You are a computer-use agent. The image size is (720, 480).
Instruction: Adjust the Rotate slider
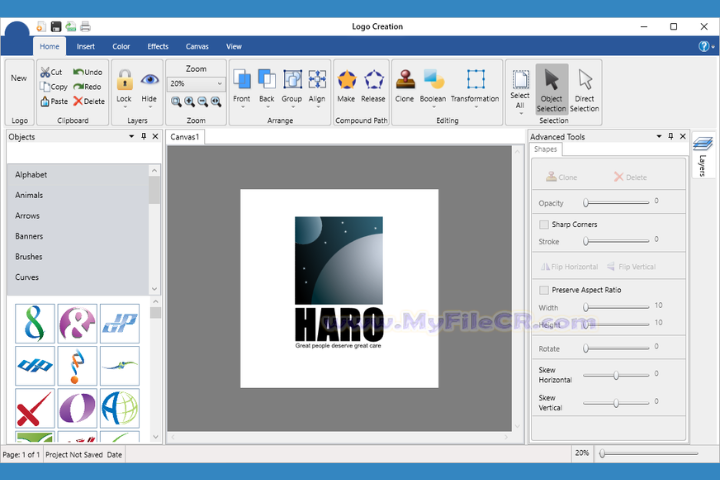(x=617, y=348)
